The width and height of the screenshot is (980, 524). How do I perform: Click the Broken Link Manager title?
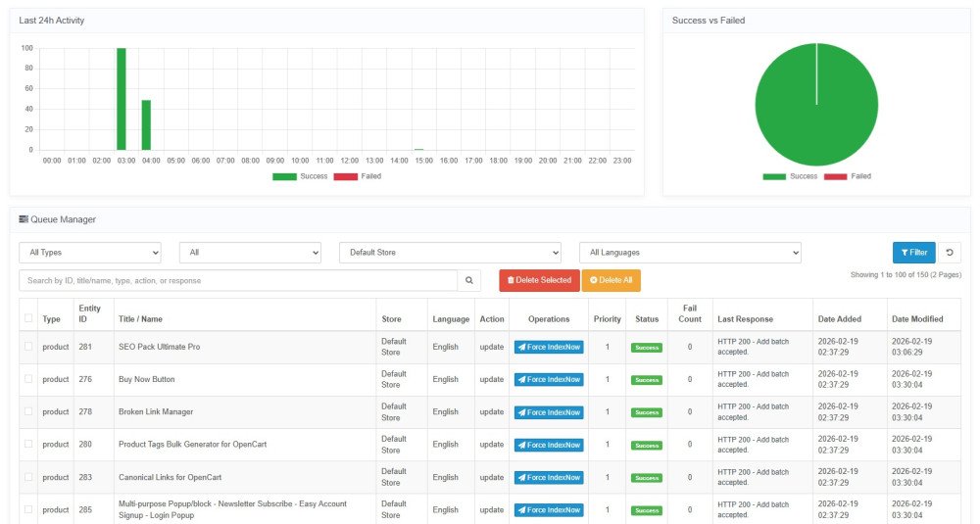156,411
